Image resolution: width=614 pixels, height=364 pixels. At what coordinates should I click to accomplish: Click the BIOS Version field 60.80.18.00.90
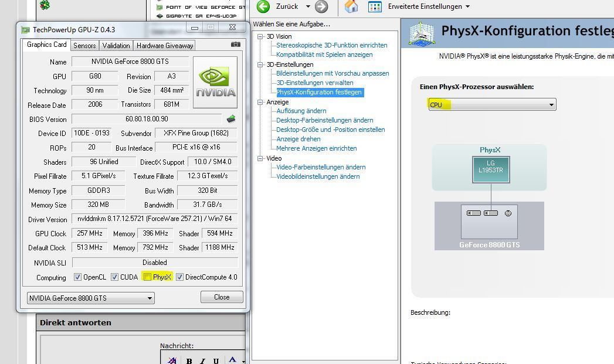pyautogui.click(x=147, y=118)
